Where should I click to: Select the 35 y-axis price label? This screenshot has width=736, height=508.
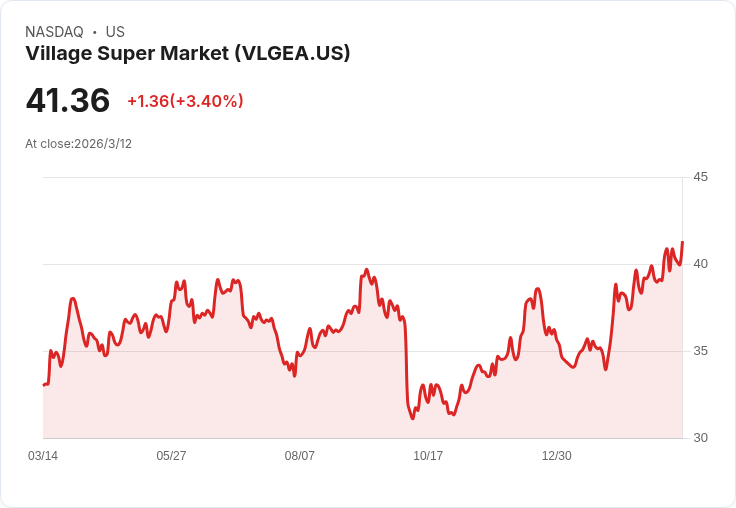tap(700, 351)
